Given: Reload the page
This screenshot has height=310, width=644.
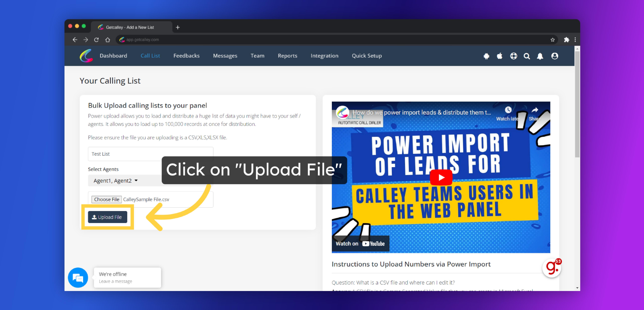Looking at the screenshot, I should pyautogui.click(x=96, y=40).
